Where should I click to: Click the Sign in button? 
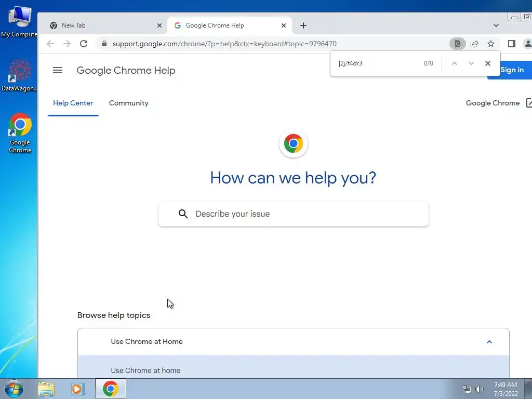click(x=512, y=70)
